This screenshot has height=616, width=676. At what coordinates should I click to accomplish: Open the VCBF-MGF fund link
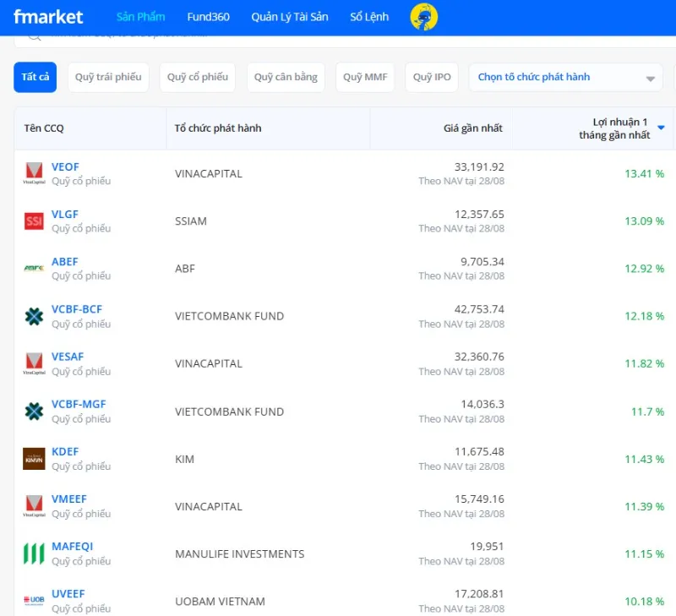[79, 404]
